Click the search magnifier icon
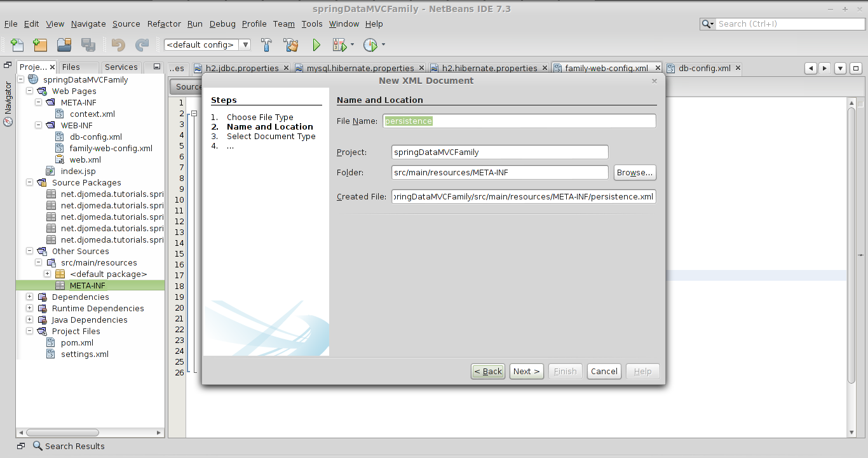This screenshot has width=868, height=458. [707, 24]
